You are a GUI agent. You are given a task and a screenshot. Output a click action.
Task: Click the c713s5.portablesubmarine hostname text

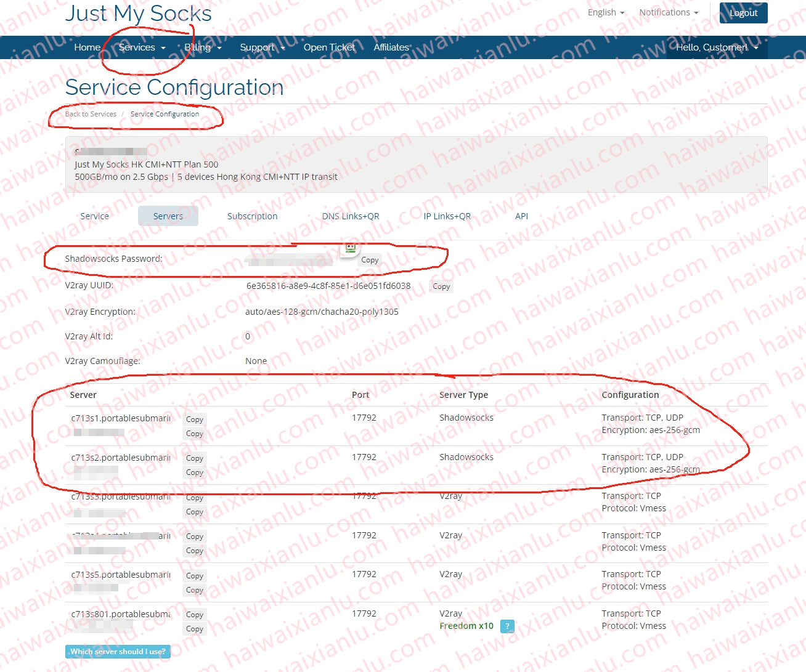pyautogui.click(x=121, y=575)
